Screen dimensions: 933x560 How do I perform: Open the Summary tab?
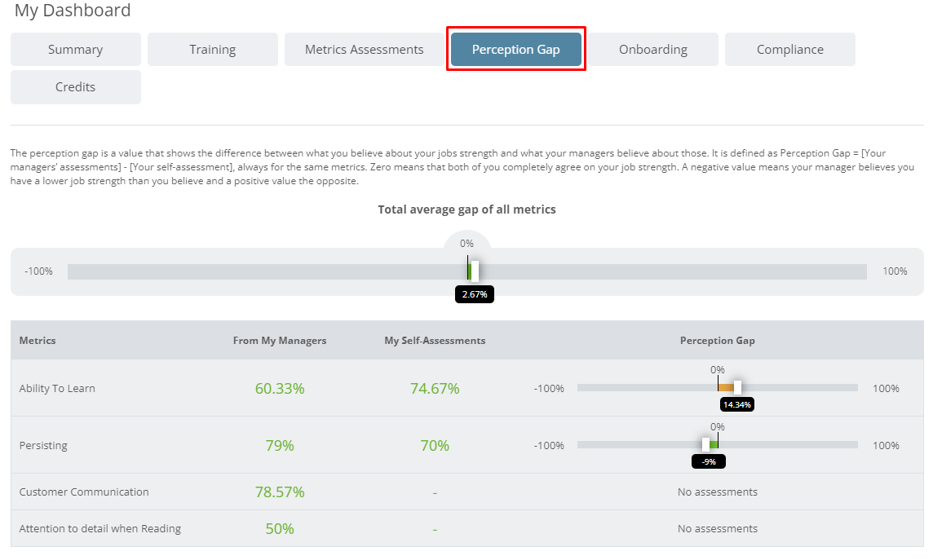pyautogui.click(x=76, y=50)
